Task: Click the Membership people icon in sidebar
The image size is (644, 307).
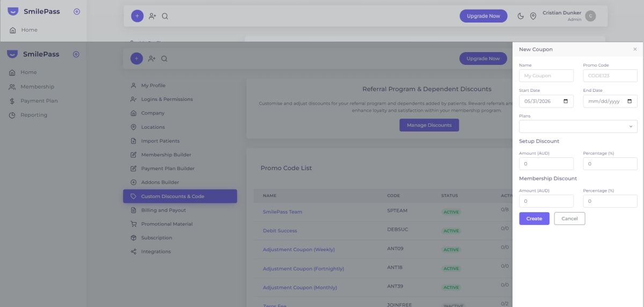Action: (12, 86)
